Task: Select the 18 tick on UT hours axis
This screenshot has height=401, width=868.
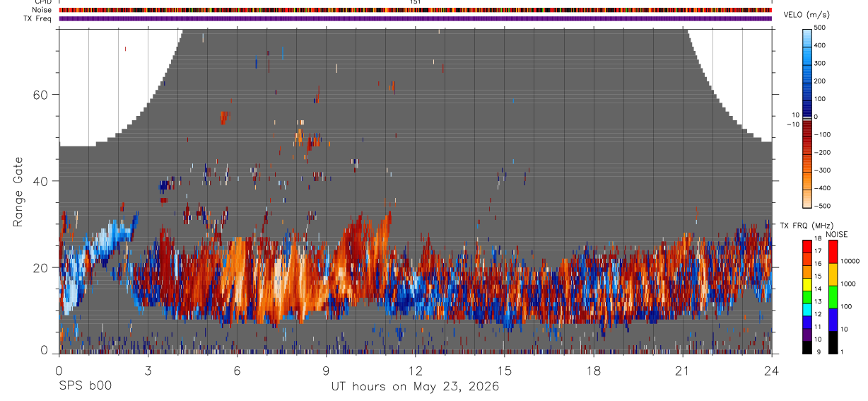Action: point(593,371)
